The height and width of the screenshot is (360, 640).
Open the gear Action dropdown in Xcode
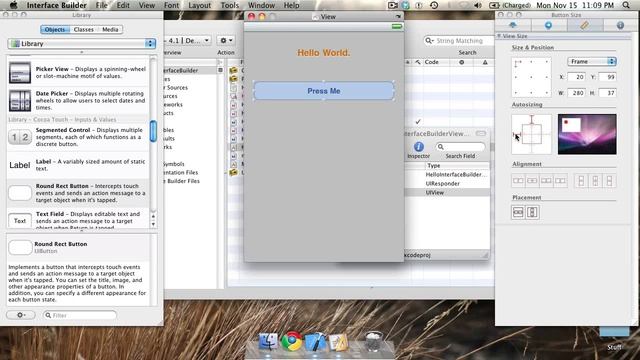[x=226, y=40]
